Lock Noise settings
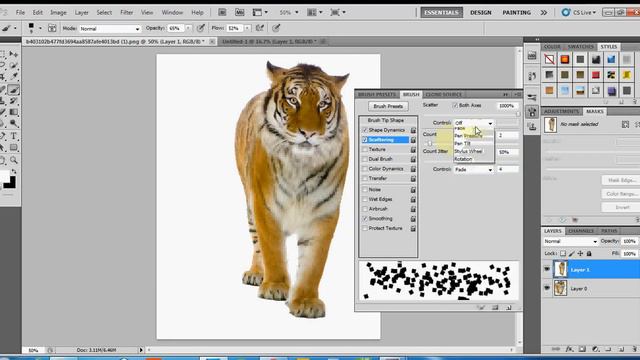The width and height of the screenshot is (640, 360). click(x=413, y=190)
